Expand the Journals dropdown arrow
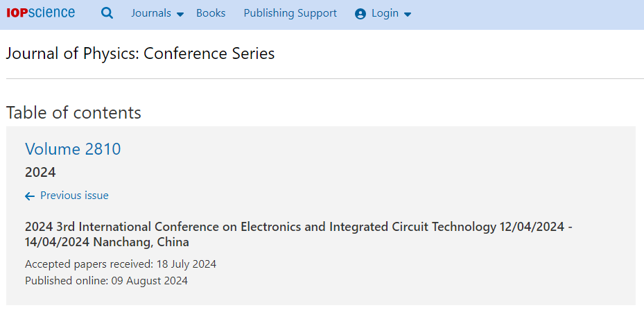 180,15
